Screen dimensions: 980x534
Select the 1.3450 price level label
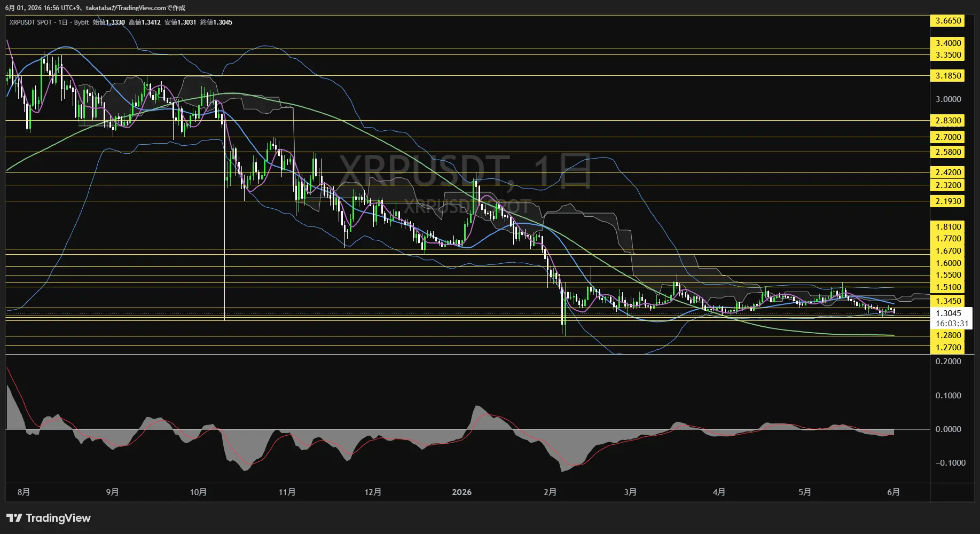tap(948, 301)
